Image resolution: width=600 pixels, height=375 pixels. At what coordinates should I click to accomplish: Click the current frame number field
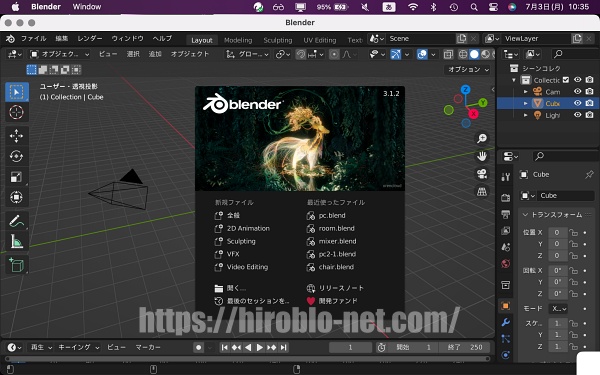click(350, 347)
